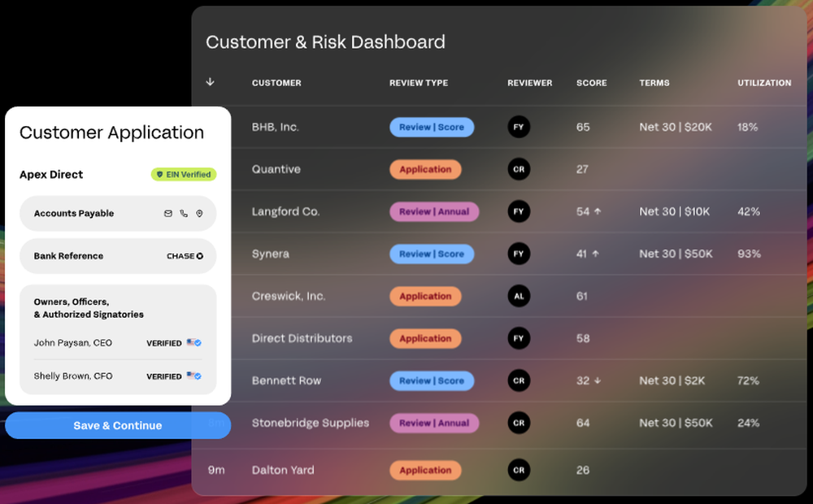Toggle Review | Annual status for Stonebridge Supplies
This screenshot has width=813, height=504.
click(x=434, y=423)
